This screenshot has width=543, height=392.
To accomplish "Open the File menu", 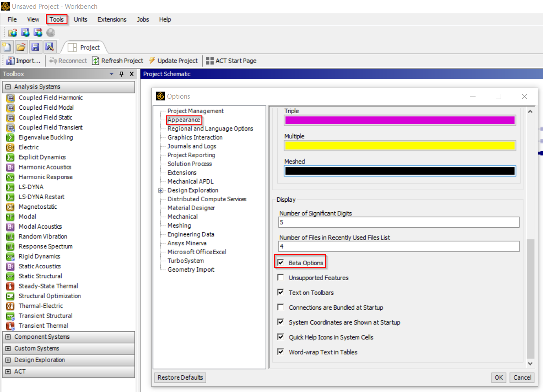I will (x=12, y=19).
